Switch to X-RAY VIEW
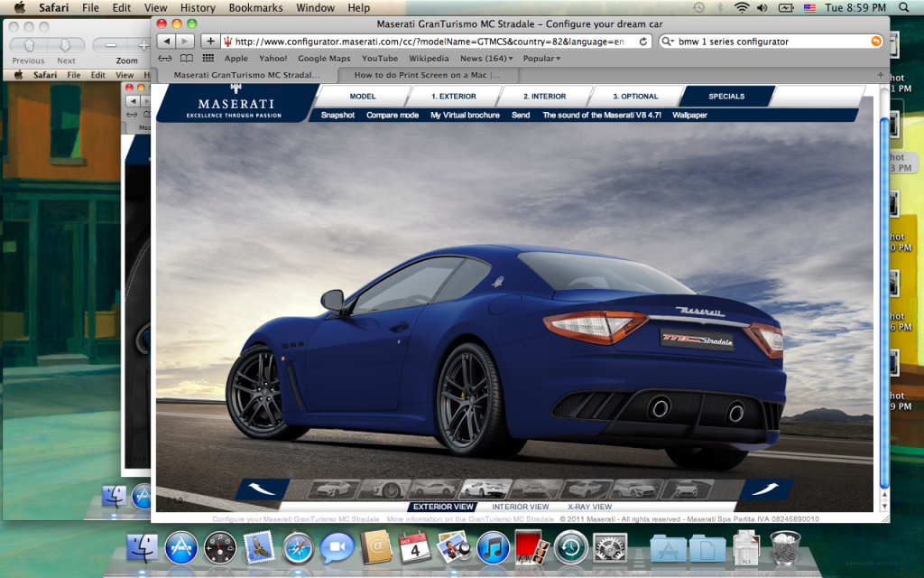 pos(590,507)
